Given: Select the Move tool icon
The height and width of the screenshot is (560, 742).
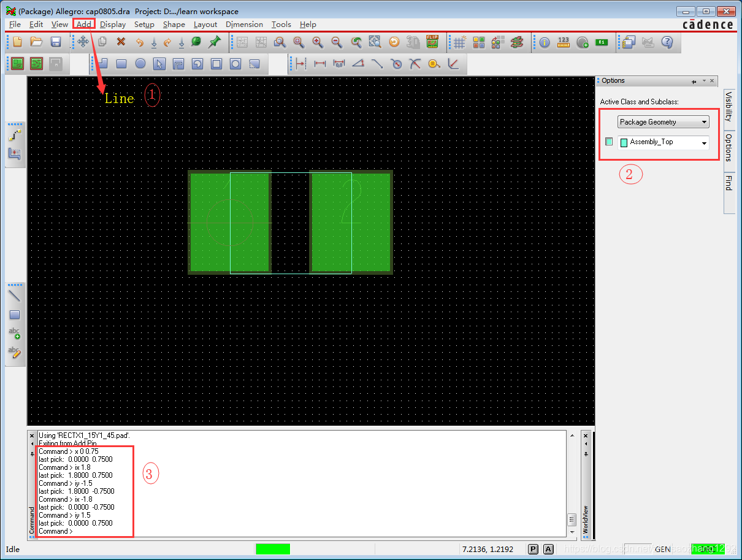Looking at the screenshot, I should pos(83,42).
